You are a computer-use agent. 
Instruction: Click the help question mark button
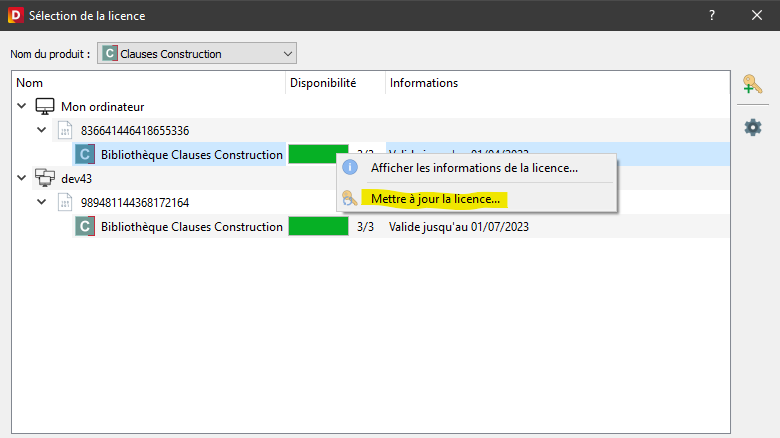pos(712,15)
